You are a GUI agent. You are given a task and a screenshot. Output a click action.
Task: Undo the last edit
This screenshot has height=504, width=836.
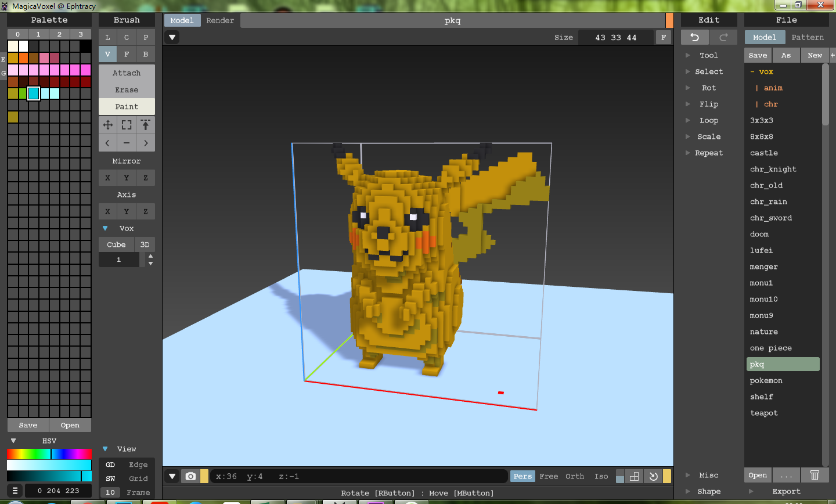tap(695, 37)
